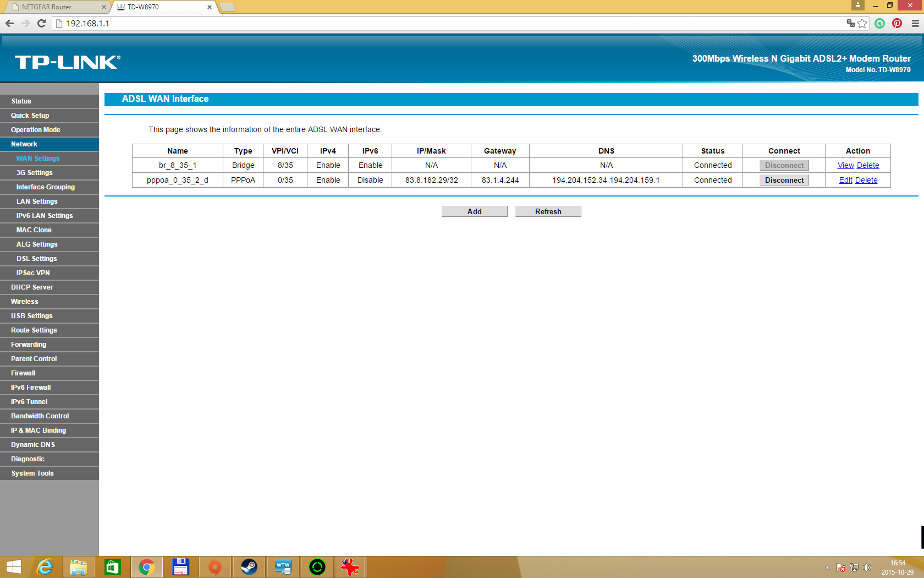Open the Chrome hamburger menu
924x578 pixels.
(x=915, y=23)
